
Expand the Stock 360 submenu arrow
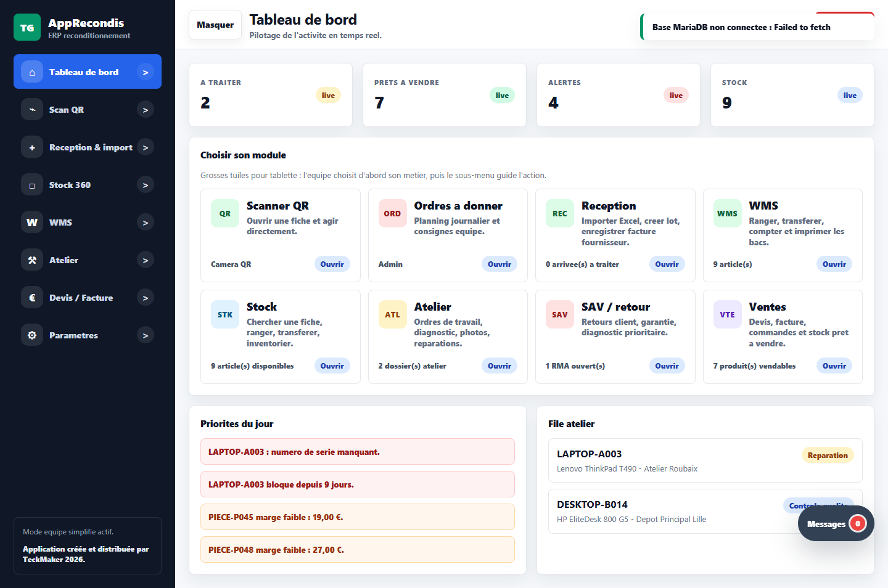(146, 185)
